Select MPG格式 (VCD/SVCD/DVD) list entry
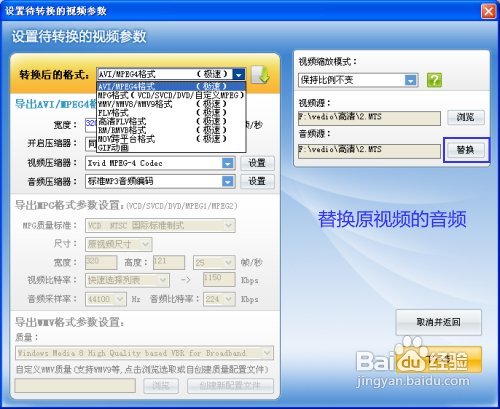The image size is (500, 409). 171,95
